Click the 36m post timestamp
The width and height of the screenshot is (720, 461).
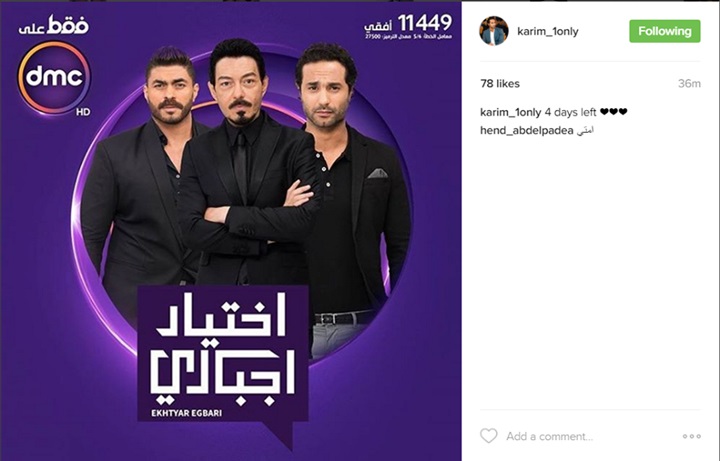(x=689, y=84)
